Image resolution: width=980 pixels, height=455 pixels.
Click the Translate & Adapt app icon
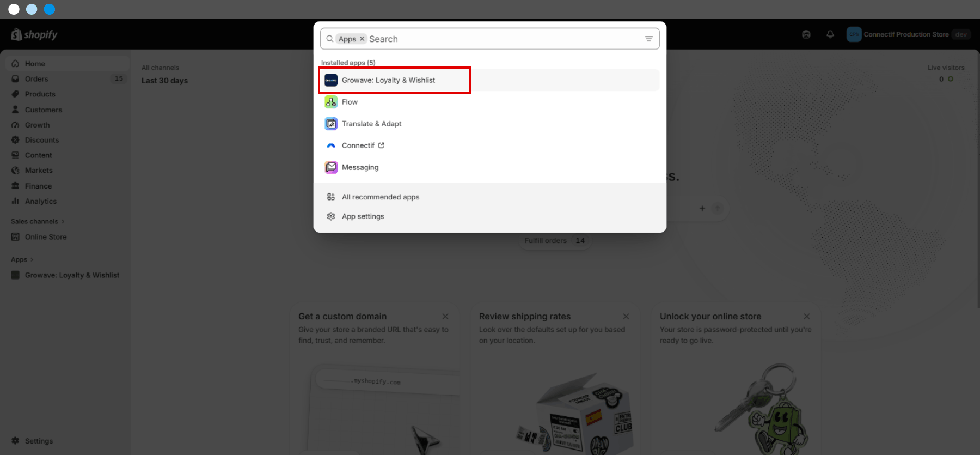point(331,124)
